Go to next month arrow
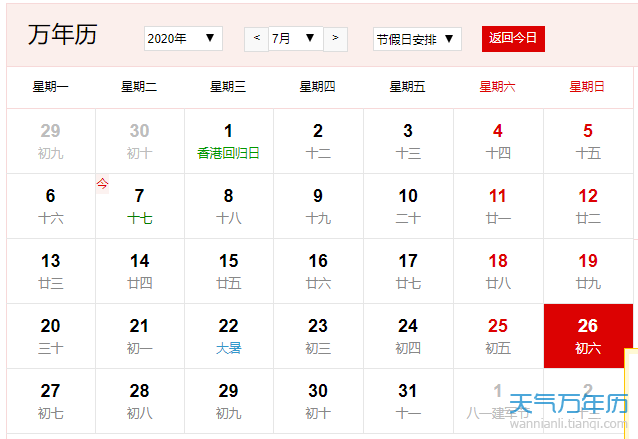Screen dimensions: 638x439 pos(335,39)
